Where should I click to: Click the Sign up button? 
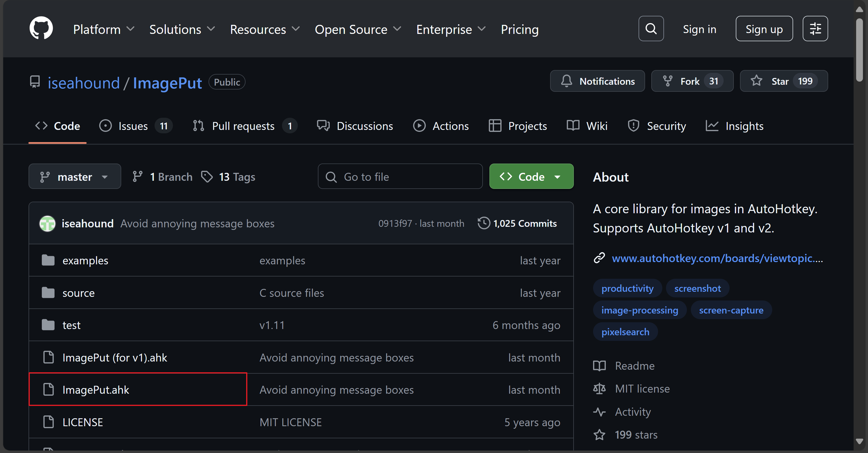click(764, 29)
